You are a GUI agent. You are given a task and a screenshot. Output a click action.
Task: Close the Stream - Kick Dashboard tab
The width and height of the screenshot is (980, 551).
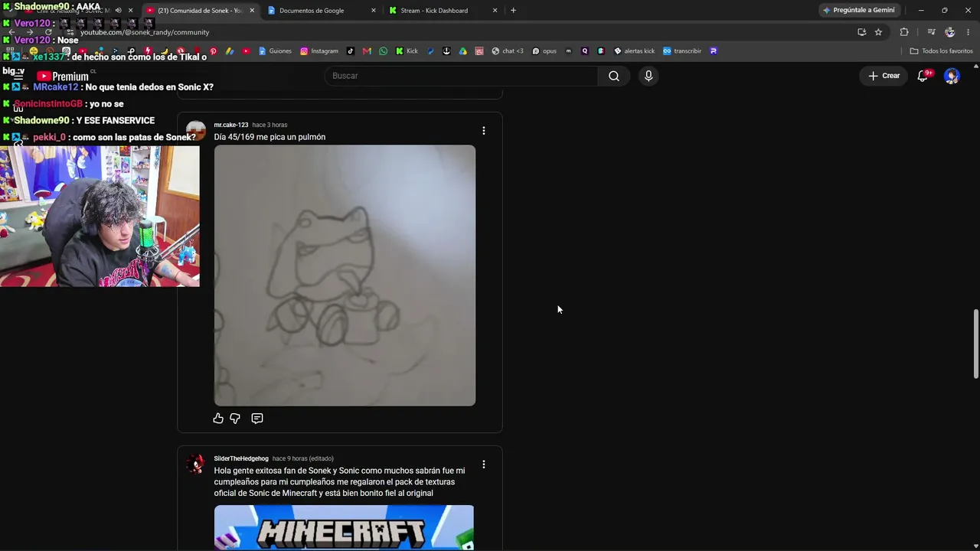(x=495, y=11)
